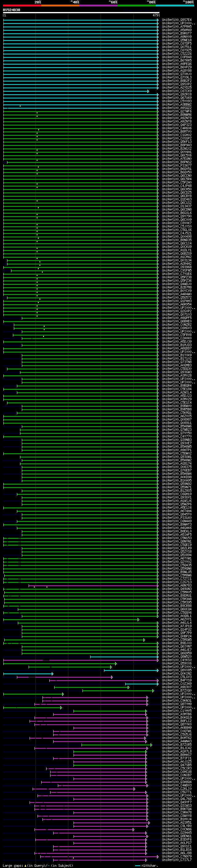
Task: Open hit UniRef100_A5AM49
Action: (177, 30)
